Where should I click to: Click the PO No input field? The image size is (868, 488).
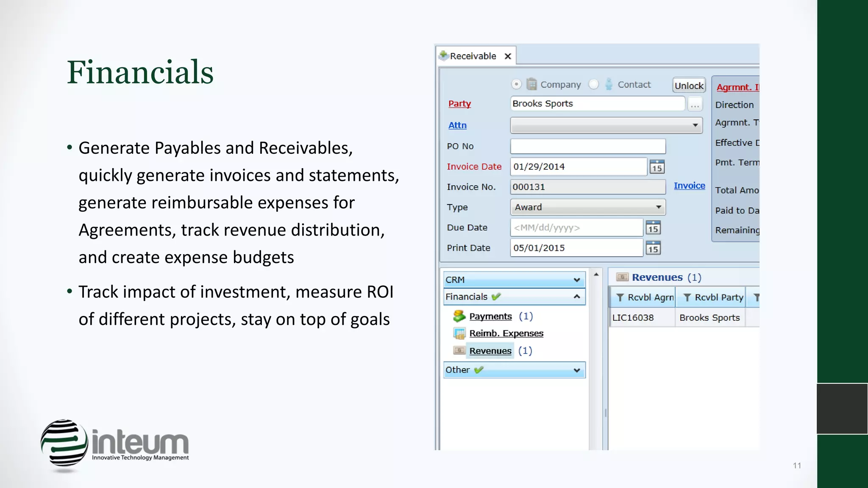[588, 146]
